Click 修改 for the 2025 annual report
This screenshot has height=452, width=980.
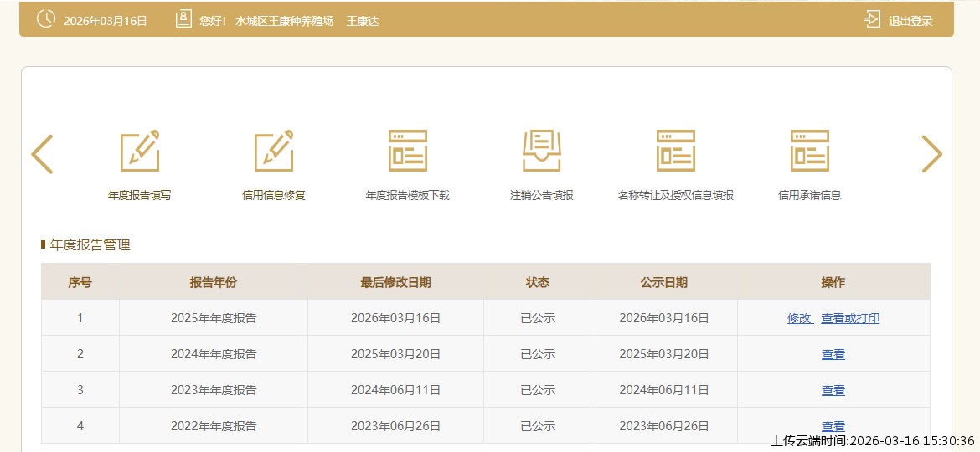tap(799, 318)
